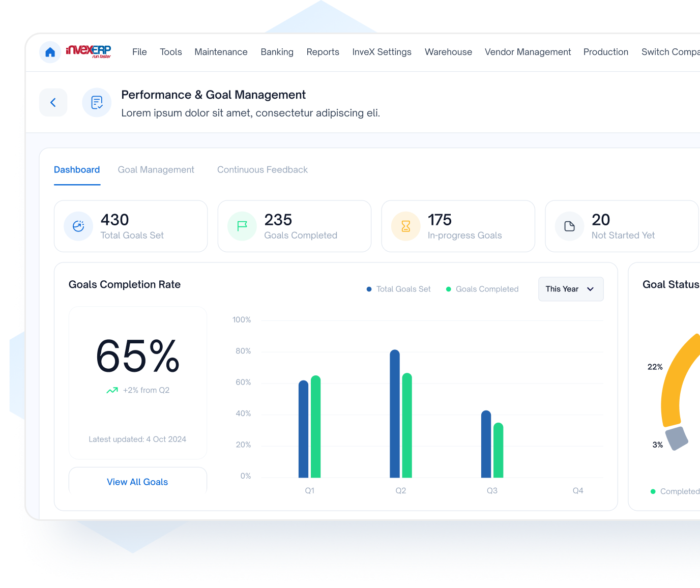Switch to the Goal Management tab
This screenshot has height=588, width=700.
(156, 170)
